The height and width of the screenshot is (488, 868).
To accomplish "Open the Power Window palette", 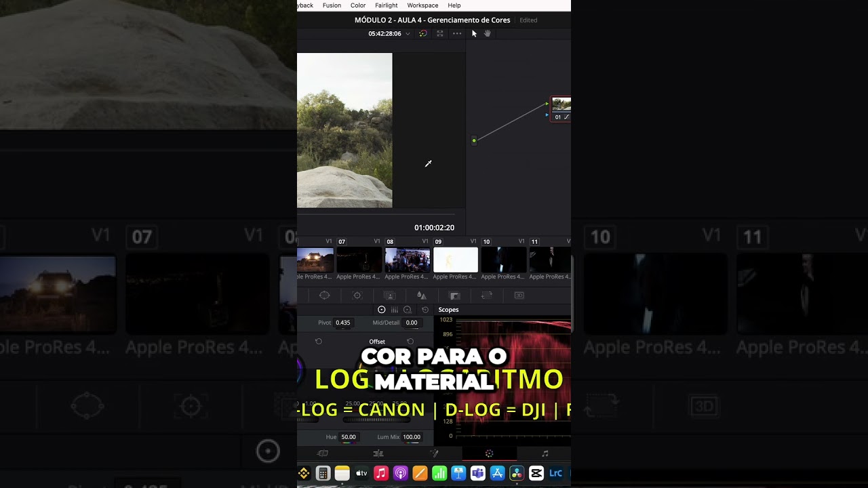I will point(324,296).
